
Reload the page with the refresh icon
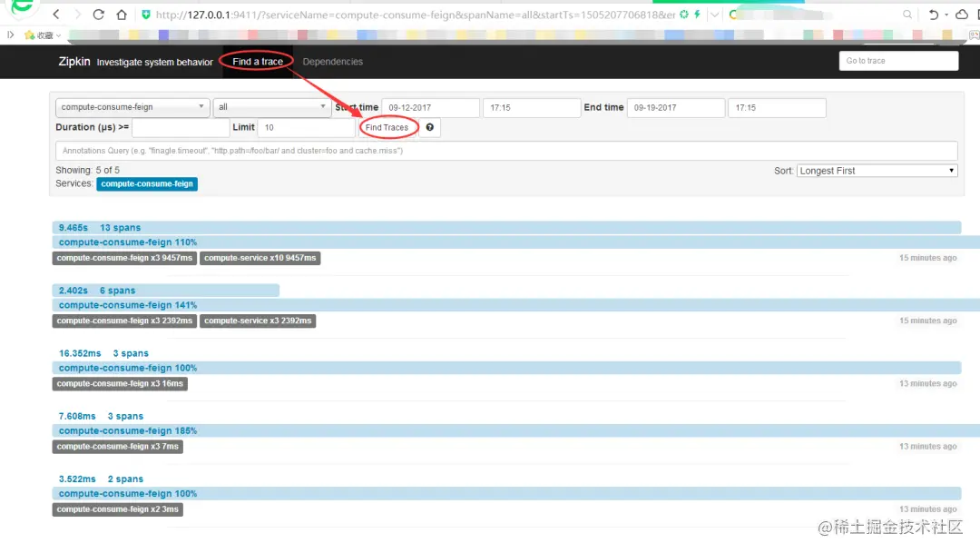[99, 14]
